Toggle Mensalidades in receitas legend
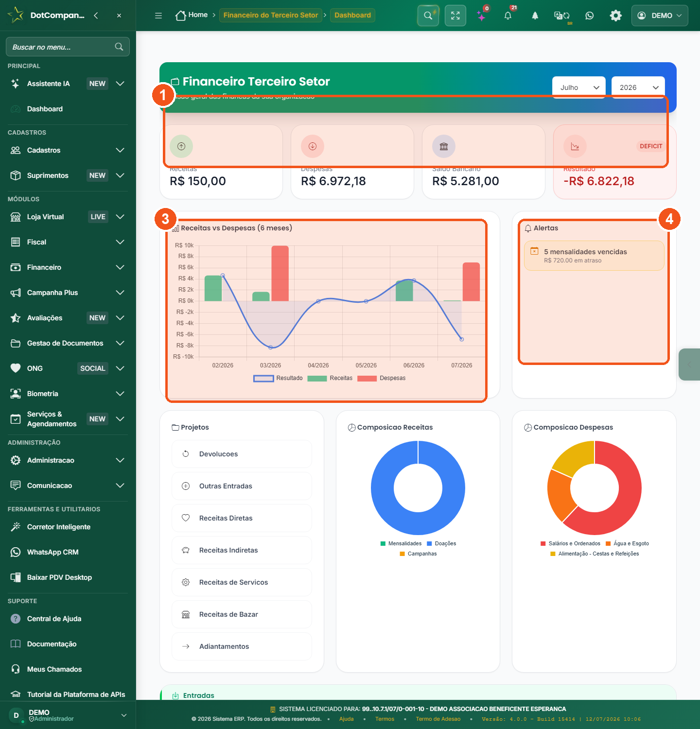Image resolution: width=700 pixels, height=729 pixels. [x=401, y=543]
